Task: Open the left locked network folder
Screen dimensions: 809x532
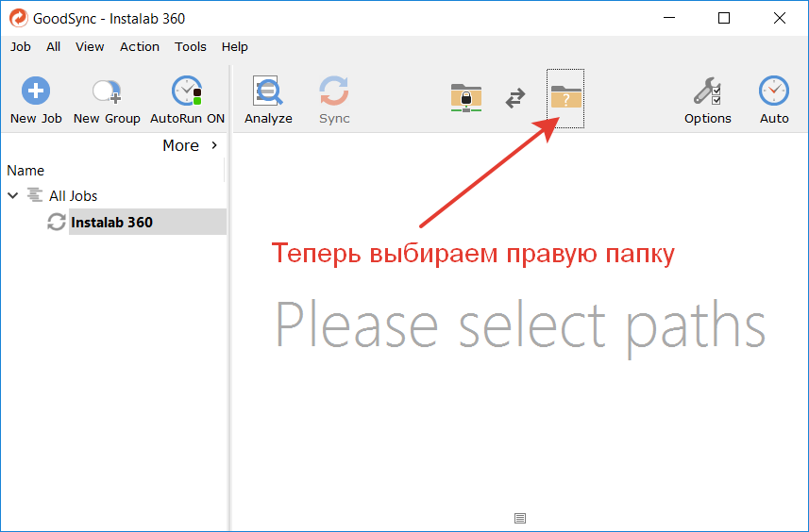Action: pyautogui.click(x=466, y=97)
